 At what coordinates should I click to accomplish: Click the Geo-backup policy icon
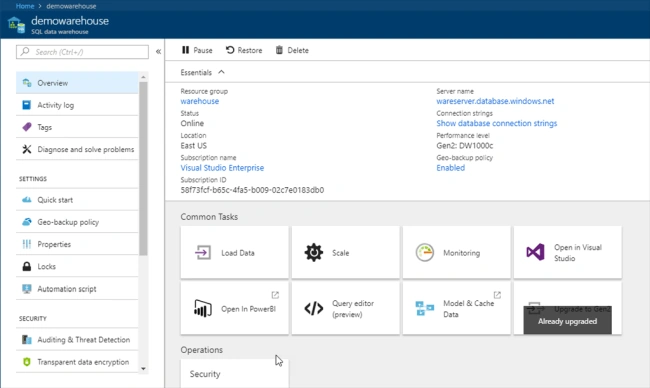(27, 222)
